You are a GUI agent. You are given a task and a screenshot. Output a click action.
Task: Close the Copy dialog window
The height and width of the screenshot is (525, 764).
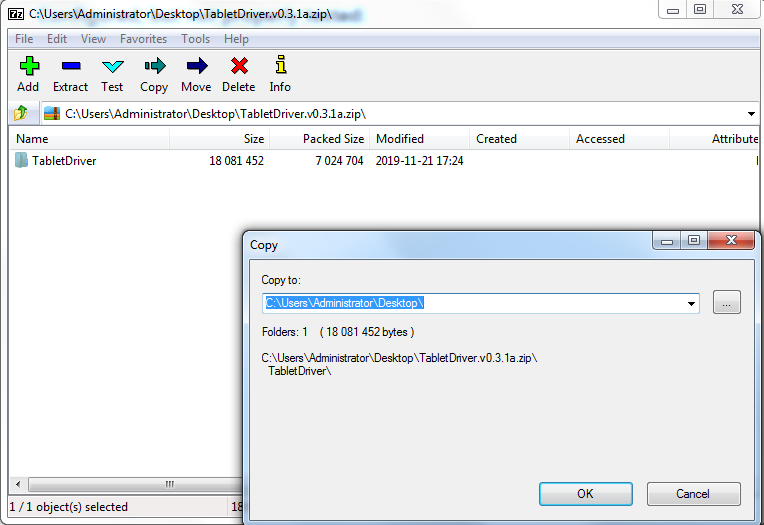pos(731,240)
